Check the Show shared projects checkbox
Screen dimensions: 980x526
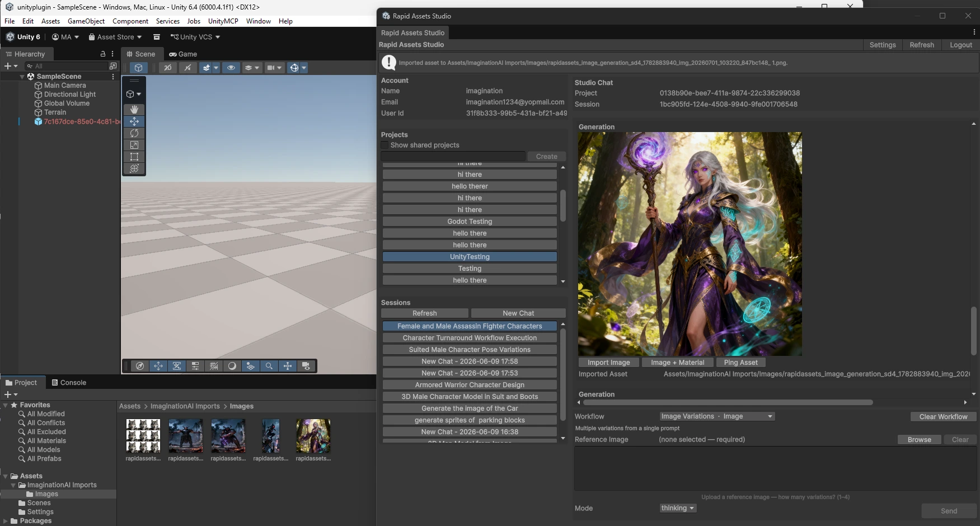[385, 145]
